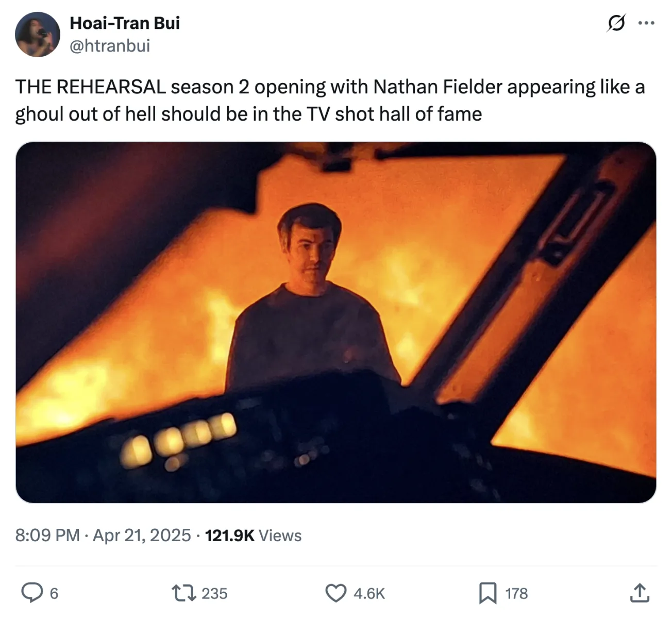Click the 235 reposts count
This screenshot has width=672, height=617.
pos(214,594)
